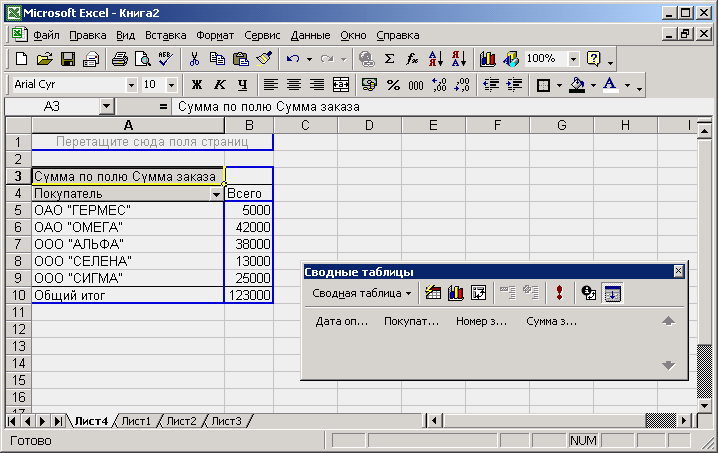Open the Вставка menu

[x=165, y=35]
